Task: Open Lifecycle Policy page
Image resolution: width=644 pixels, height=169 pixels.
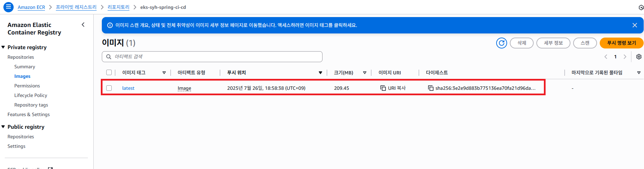Action: (31, 95)
